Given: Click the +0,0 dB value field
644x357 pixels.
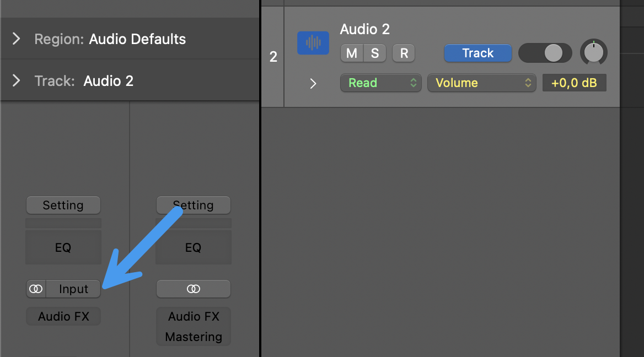Looking at the screenshot, I should coord(574,83).
